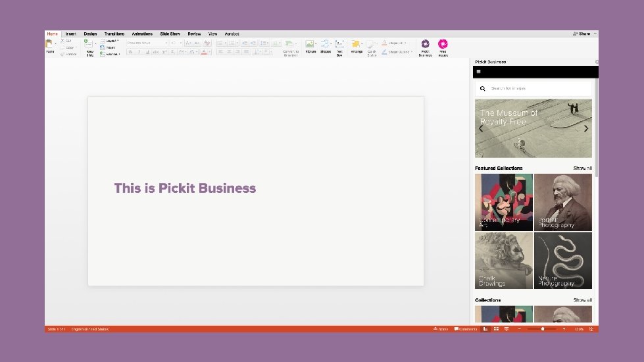Open the Chalk Drawings collection thumbnail
The image size is (644, 362).
coord(503,261)
